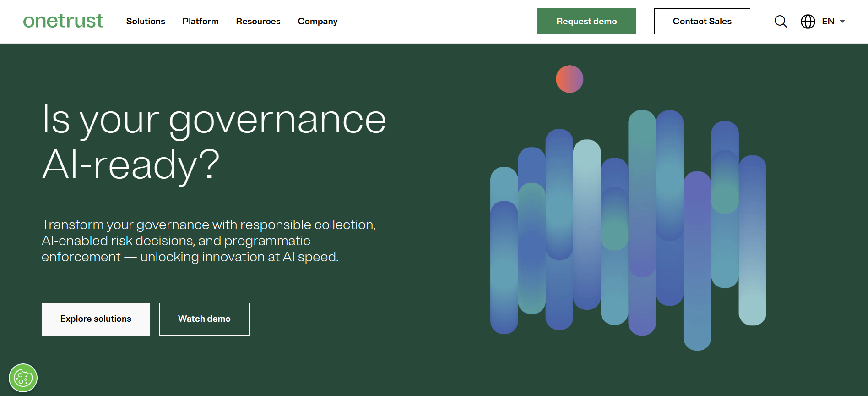Click the Contact Sales button
Viewport: 868px width, 396px height.
702,21
